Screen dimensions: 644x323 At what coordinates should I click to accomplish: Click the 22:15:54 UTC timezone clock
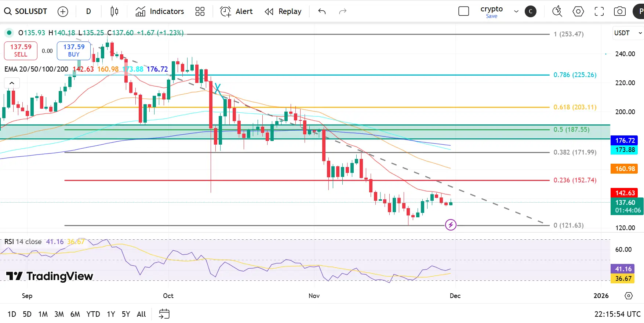(x=618, y=314)
